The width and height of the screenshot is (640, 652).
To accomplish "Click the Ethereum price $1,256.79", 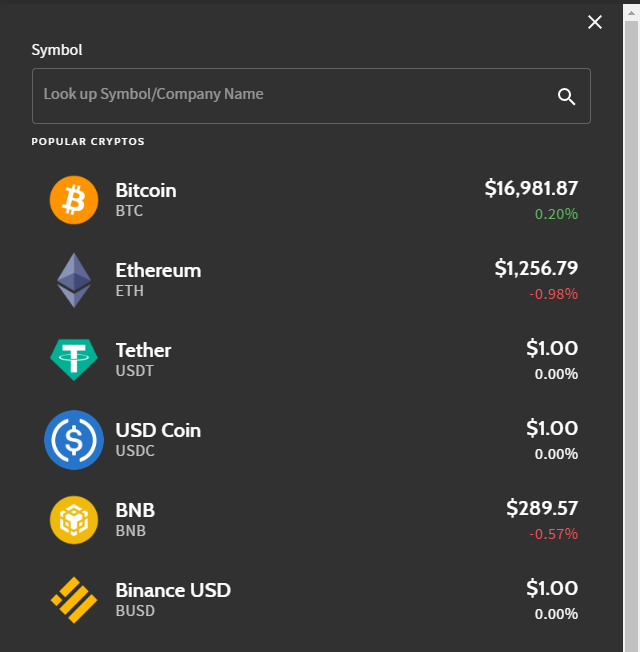I will tap(536, 268).
